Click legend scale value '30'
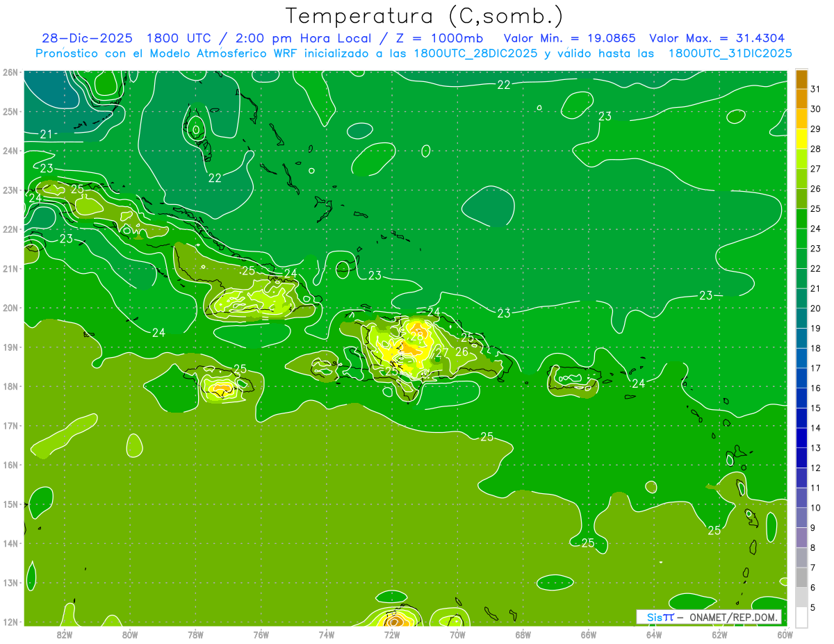The image size is (834, 644). [815, 109]
